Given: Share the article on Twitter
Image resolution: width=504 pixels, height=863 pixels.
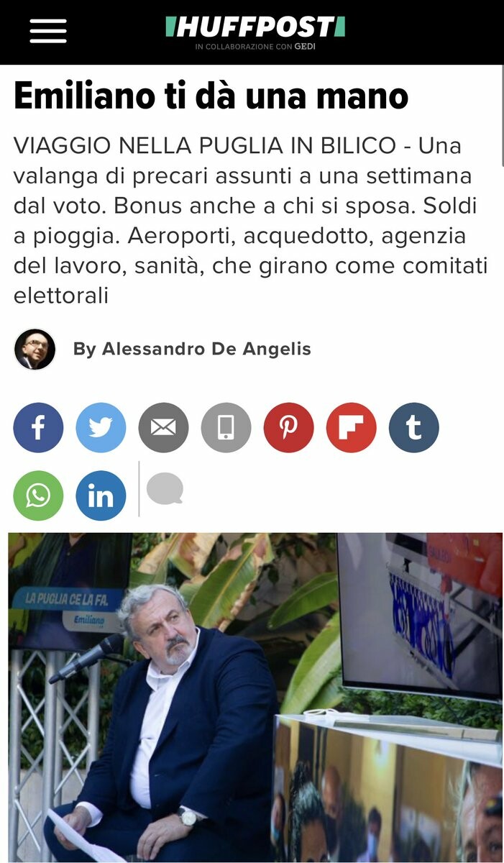Looking at the screenshot, I should [101, 428].
